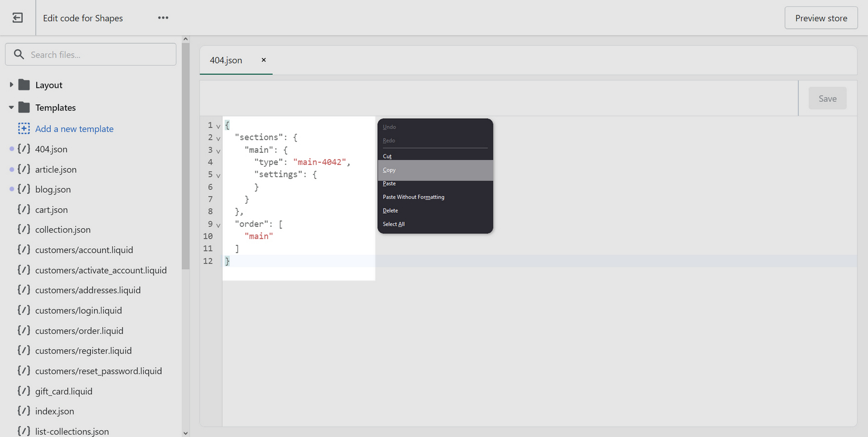The height and width of the screenshot is (437, 868).
Task: Open blog.json in the file list
Action: [x=53, y=189]
